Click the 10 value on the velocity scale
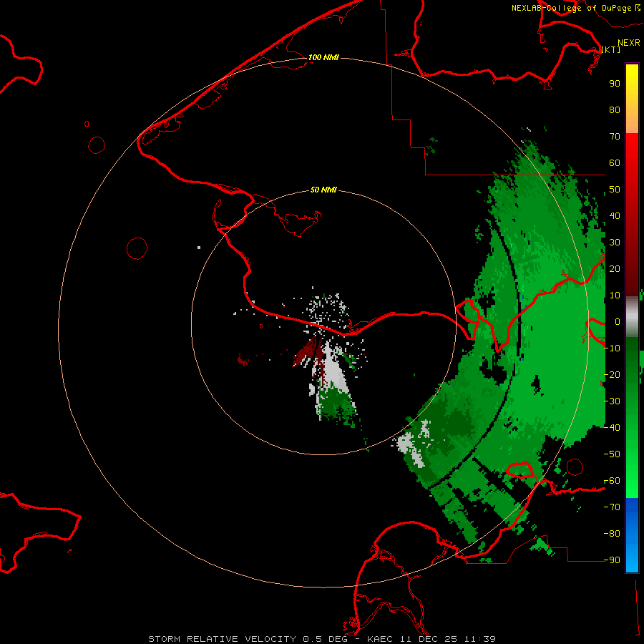 [615, 296]
